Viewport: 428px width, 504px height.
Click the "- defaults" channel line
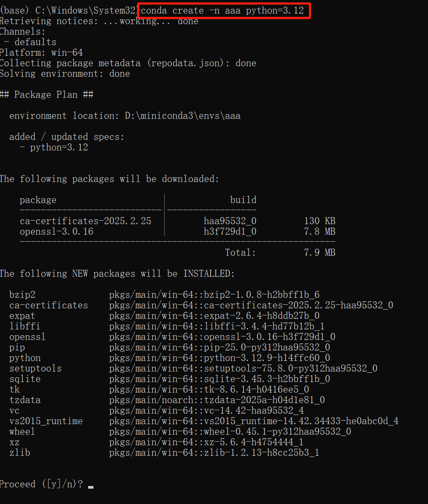[x=30, y=42]
